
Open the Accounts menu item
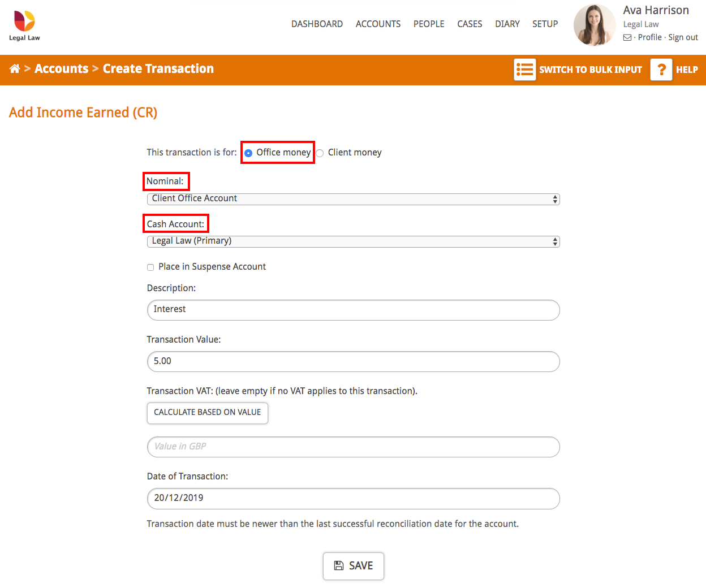click(x=378, y=24)
